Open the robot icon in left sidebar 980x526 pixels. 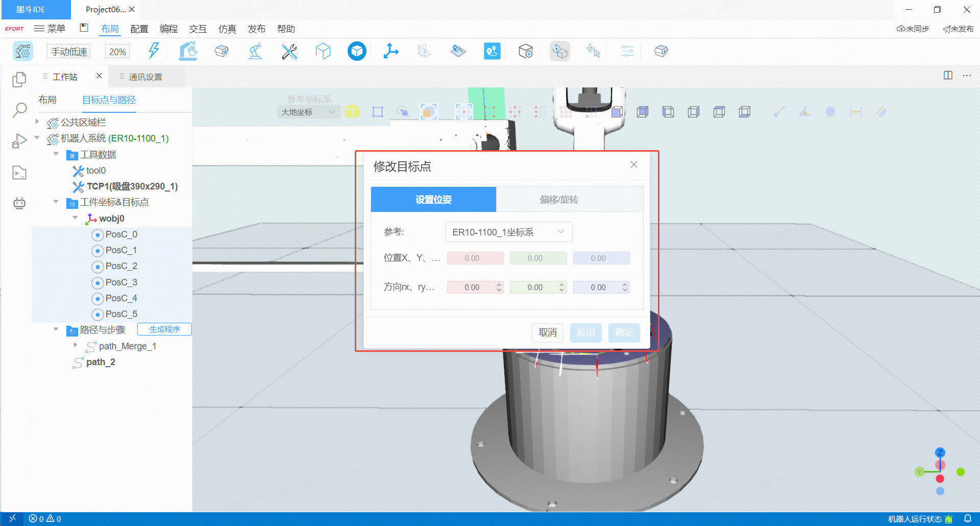tap(19, 203)
